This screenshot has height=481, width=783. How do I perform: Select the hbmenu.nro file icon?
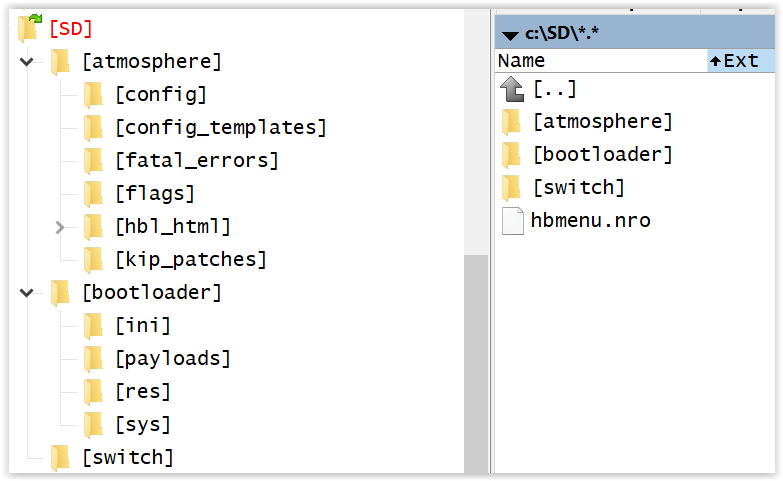512,221
